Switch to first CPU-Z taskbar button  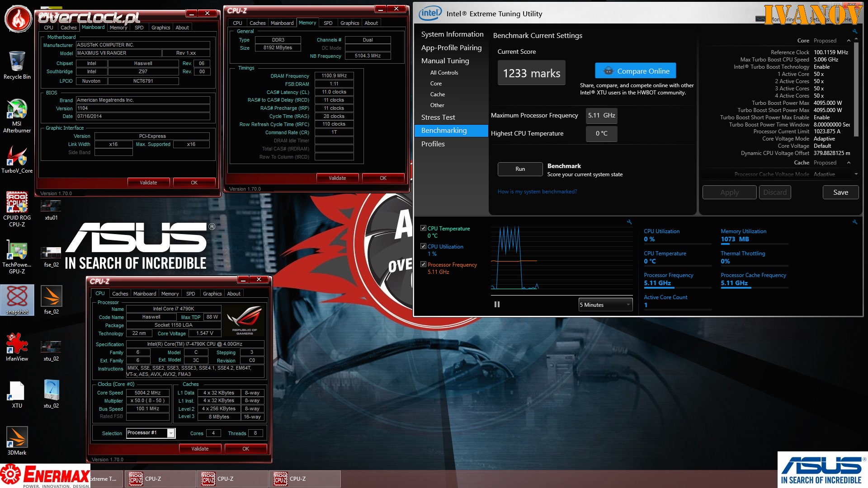(160, 479)
